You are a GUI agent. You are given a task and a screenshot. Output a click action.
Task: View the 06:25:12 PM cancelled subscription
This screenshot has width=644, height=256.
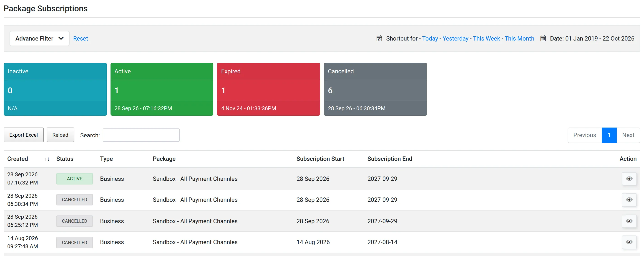coord(629,221)
